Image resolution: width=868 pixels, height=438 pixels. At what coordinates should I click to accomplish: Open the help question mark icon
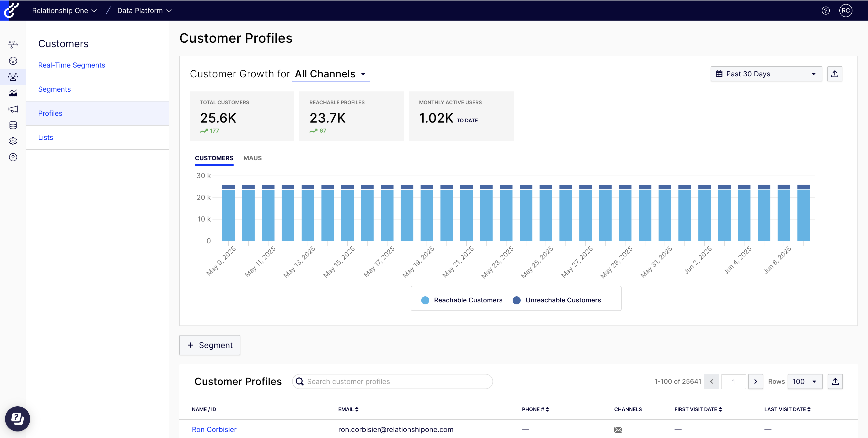(13, 157)
